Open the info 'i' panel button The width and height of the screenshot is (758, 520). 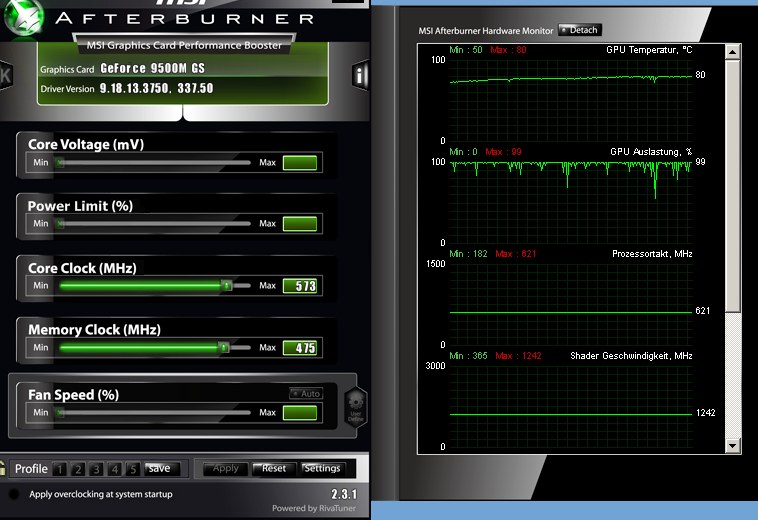360,75
